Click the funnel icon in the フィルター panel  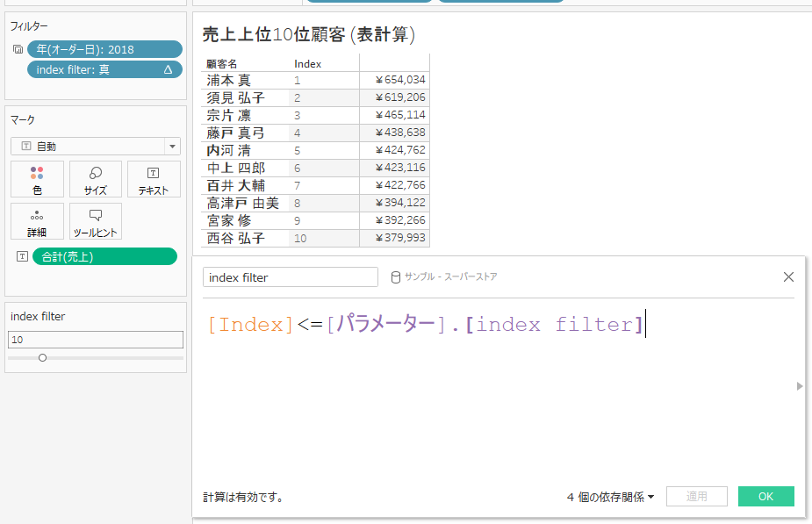pyautogui.click(x=18, y=49)
